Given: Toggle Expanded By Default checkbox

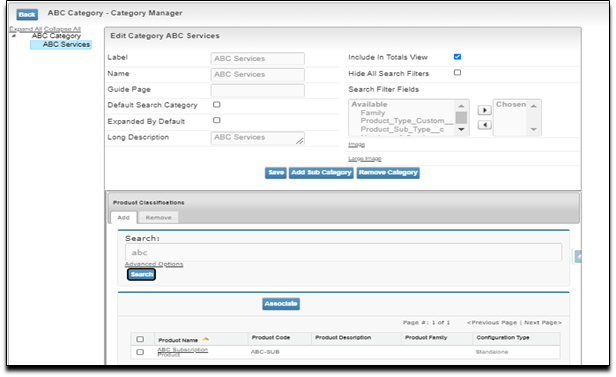Looking at the screenshot, I should point(216,120).
